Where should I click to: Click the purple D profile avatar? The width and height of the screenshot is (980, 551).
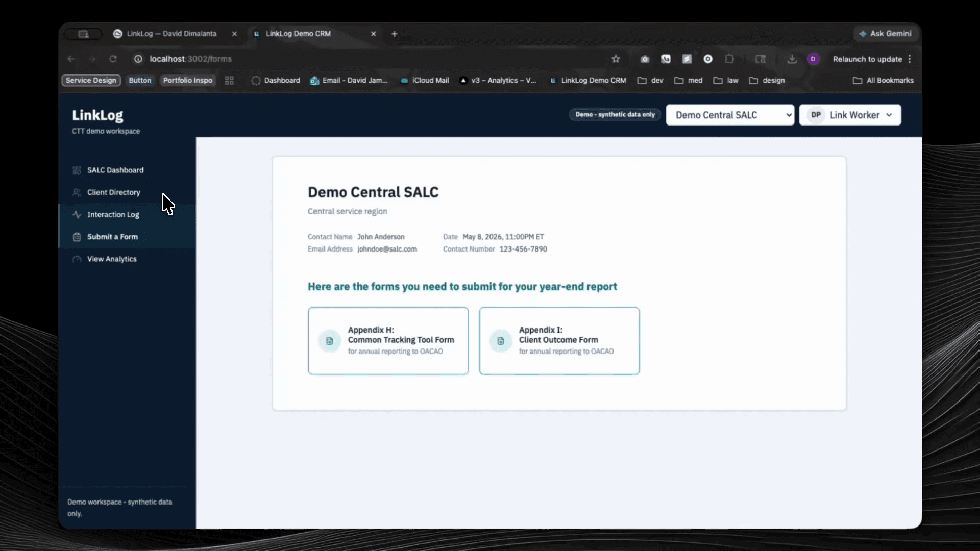[x=813, y=59]
